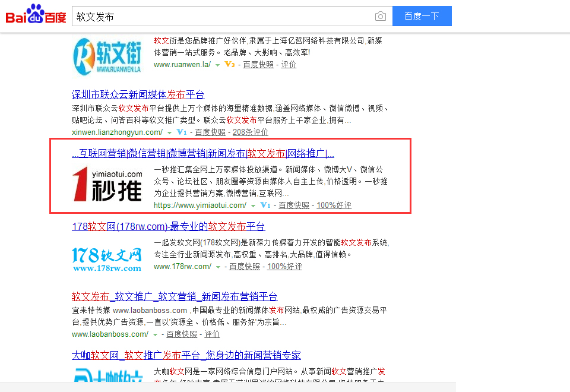Click the 百度一下 search button
570x392 pixels.
[x=422, y=16]
